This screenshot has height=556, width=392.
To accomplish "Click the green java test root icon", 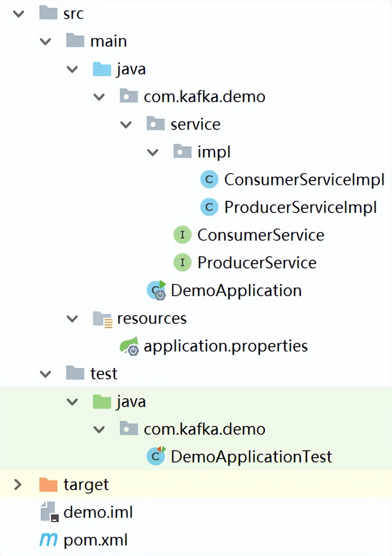I will coord(102,401).
